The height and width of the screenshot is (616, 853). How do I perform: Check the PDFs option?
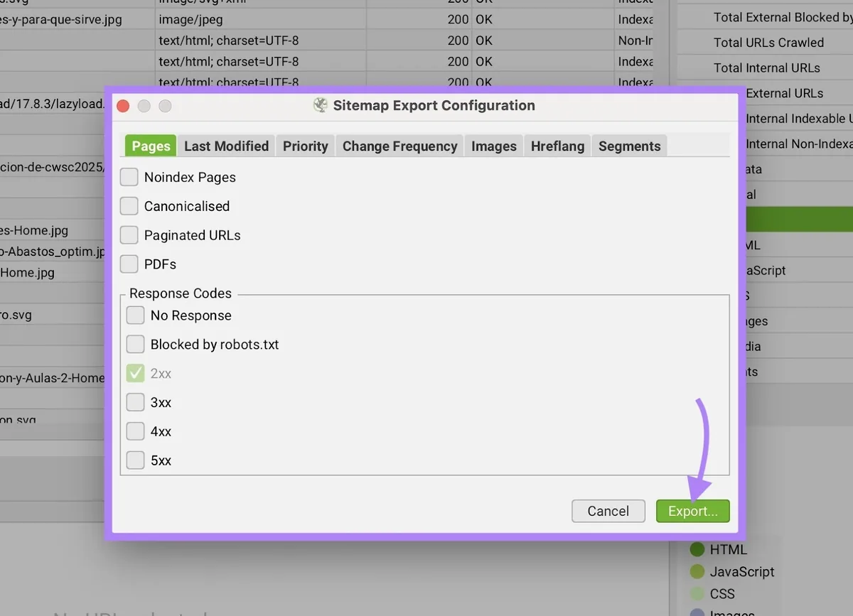[x=129, y=264]
